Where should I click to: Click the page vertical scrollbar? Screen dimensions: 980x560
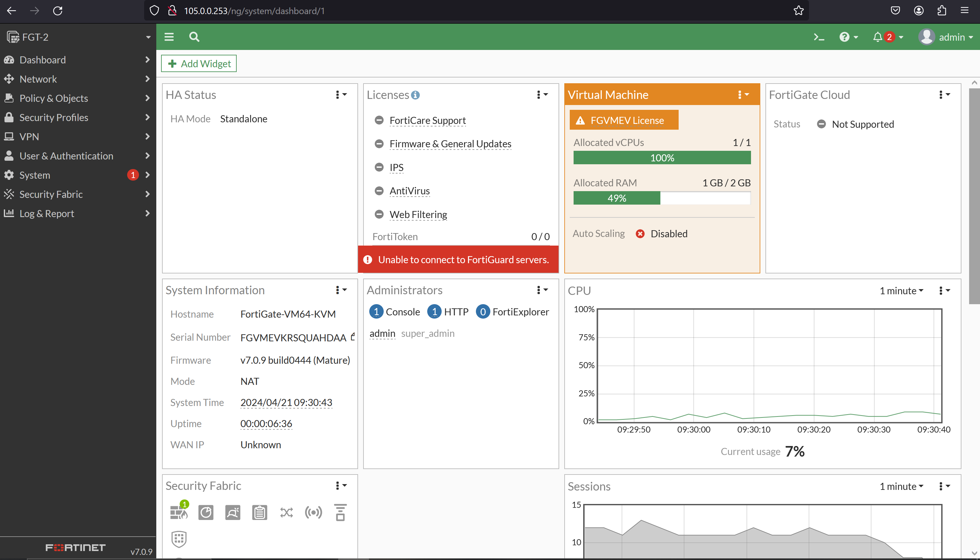974,196
